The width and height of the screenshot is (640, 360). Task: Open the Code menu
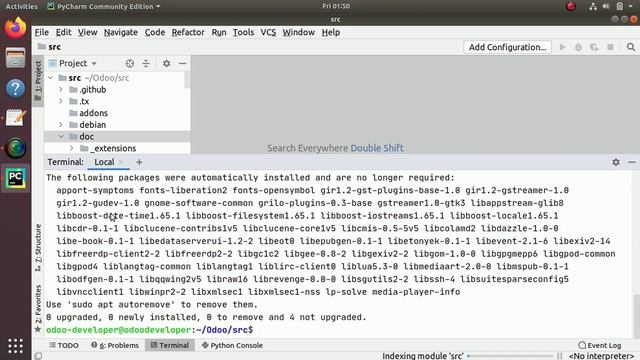click(x=155, y=32)
